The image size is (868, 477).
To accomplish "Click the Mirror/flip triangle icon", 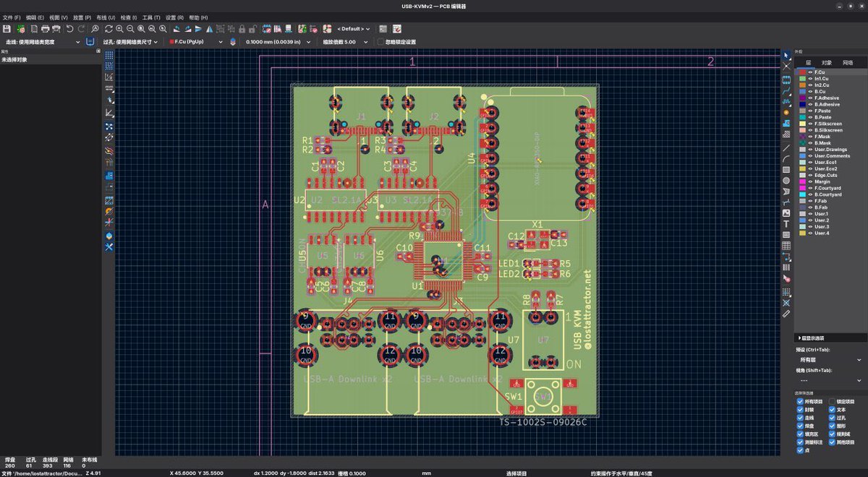I will 209,29.
